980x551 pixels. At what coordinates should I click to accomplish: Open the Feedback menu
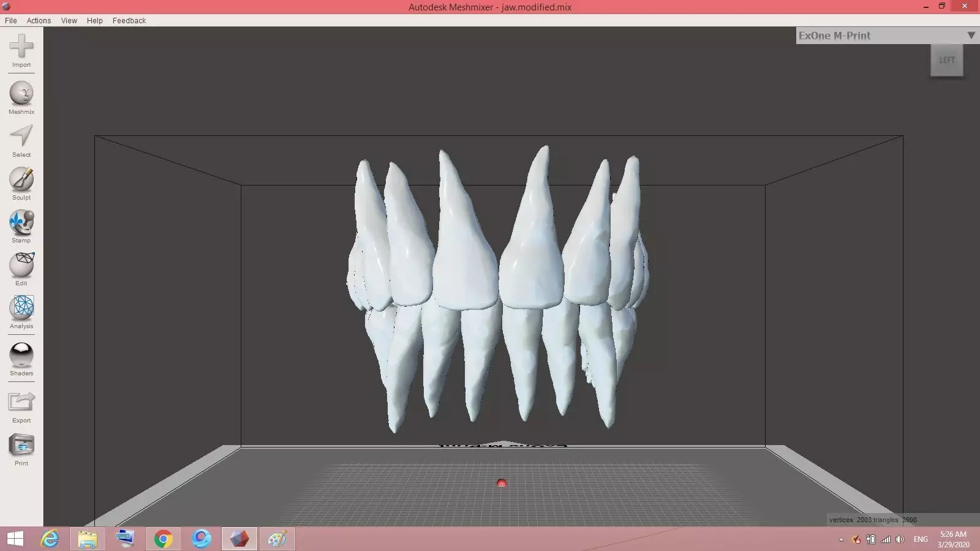click(x=129, y=20)
